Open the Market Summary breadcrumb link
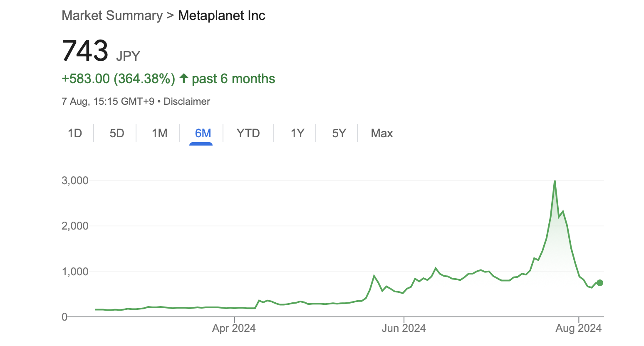 [x=111, y=15]
